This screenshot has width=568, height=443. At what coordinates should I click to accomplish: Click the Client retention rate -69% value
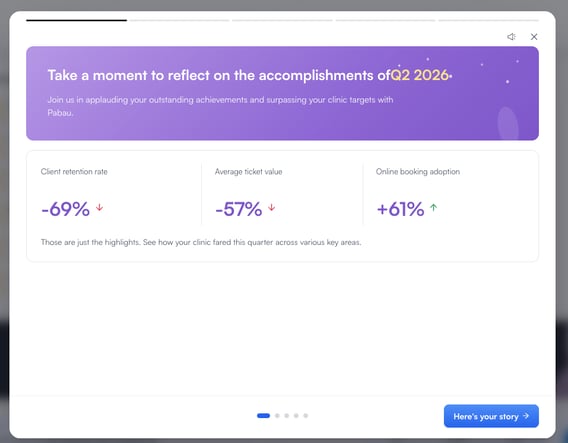coord(66,209)
